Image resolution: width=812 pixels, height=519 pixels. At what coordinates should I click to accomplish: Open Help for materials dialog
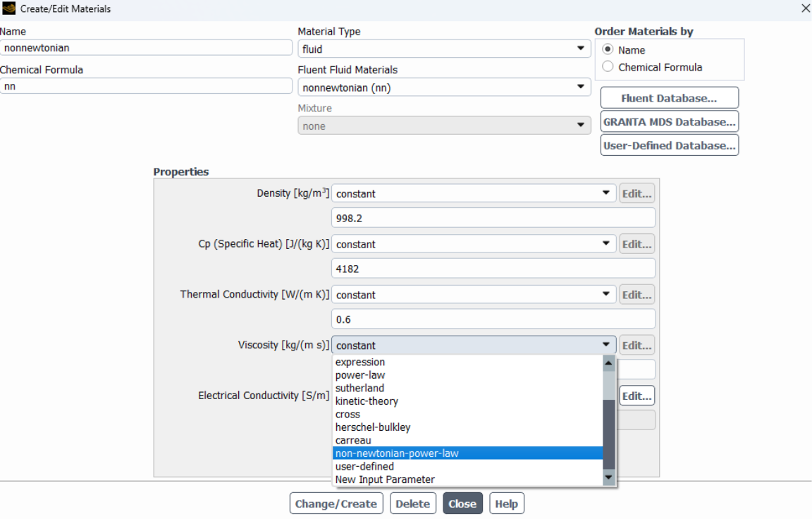tap(506, 503)
